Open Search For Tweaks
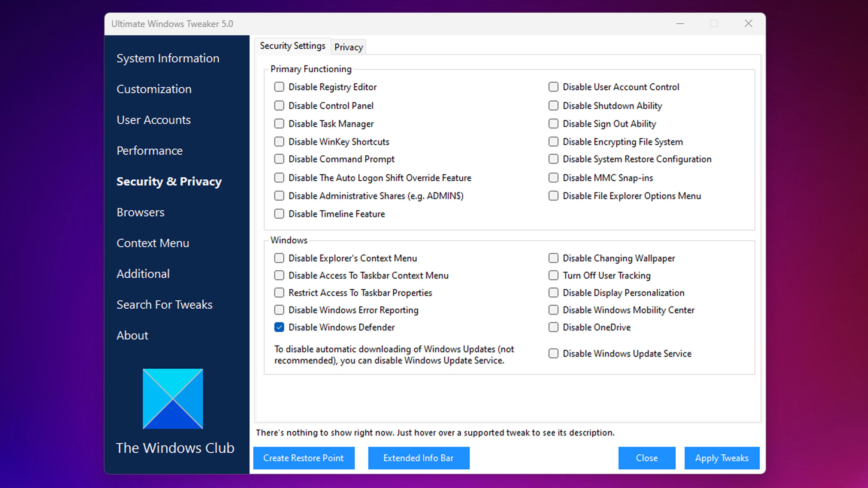The height and width of the screenshot is (488, 868). [x=164, y=305]
